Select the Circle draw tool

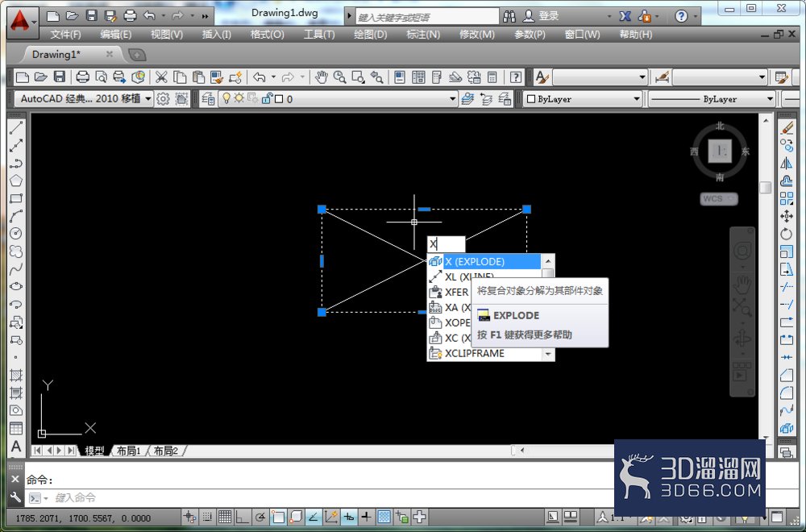click(16, 234)
